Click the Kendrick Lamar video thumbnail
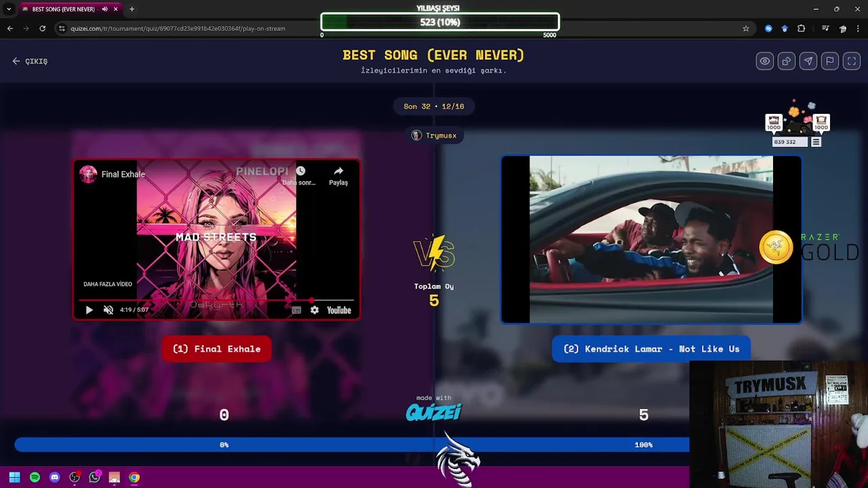The width and height of the screenshot is (868, 488). [651, 240]
